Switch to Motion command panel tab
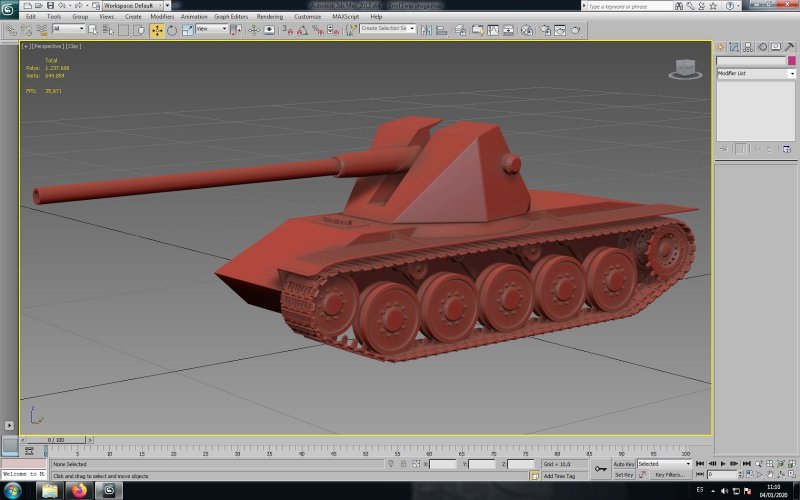The height and width of the screenshot is (500, 800). pos(762,47)
